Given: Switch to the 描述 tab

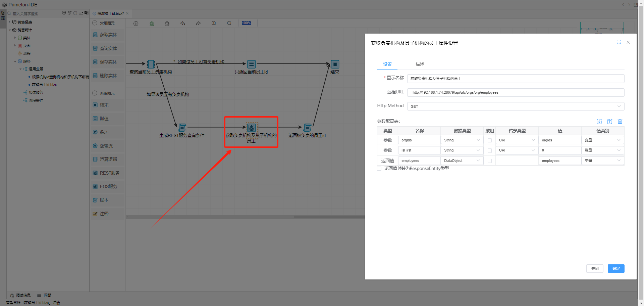Looking at the screenshot, I should point(420,64).
